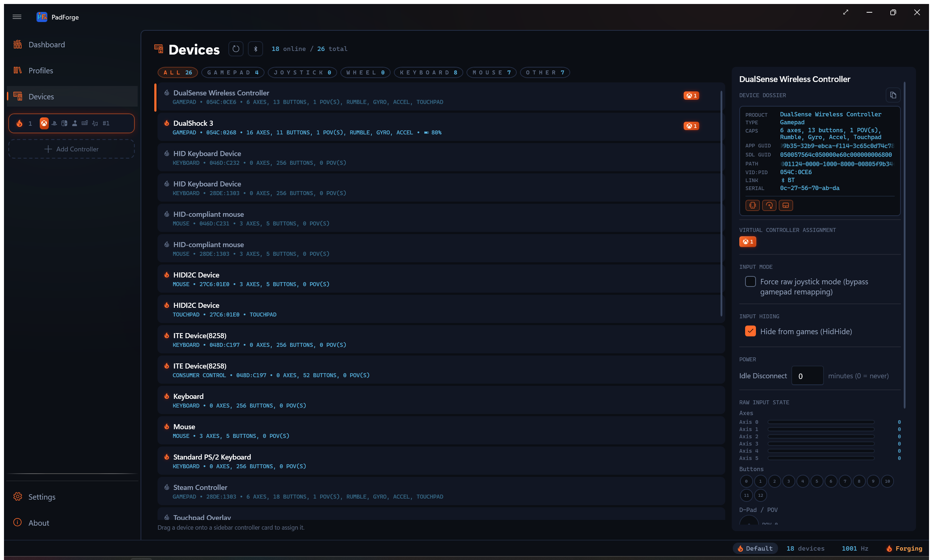Click Xbox slot 1 badge on DualSense row
933x560 pixels.
click(691, 95)
